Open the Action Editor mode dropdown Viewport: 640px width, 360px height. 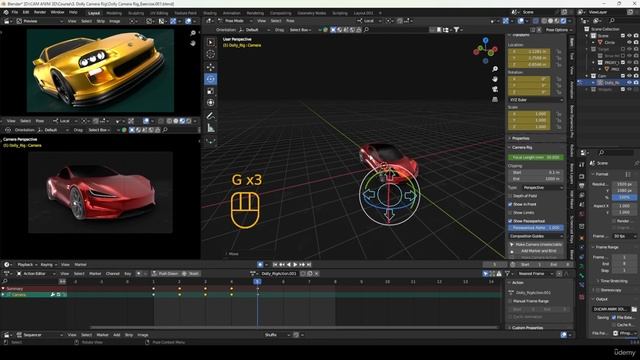point(35,273)
